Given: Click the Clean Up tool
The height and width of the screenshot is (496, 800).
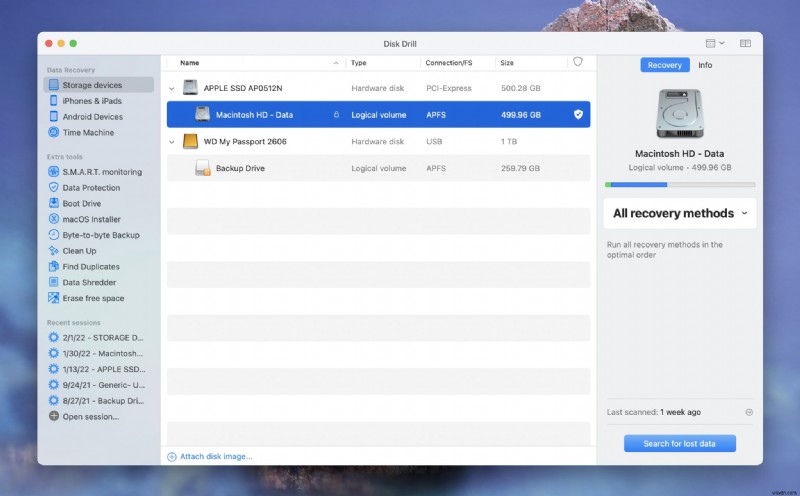Looking at the screenshot, I should 79,251.
